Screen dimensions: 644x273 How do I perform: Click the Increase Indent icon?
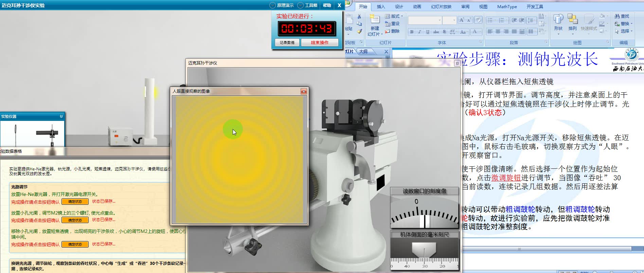tap(521, 20)
